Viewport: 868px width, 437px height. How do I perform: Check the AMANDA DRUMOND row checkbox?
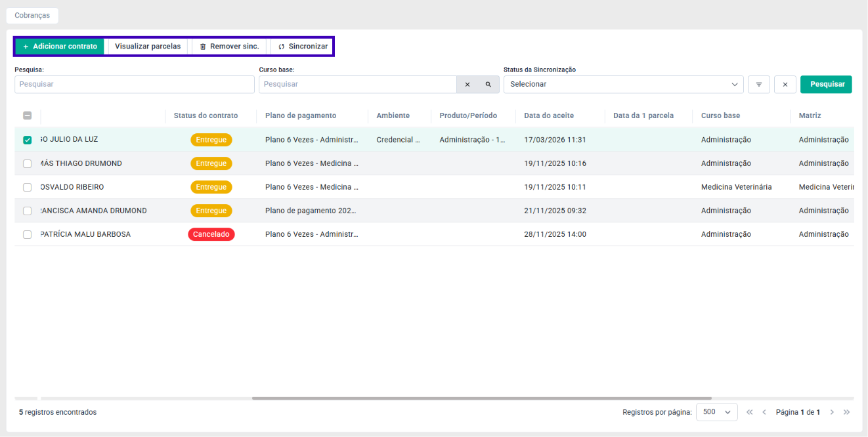28,211
